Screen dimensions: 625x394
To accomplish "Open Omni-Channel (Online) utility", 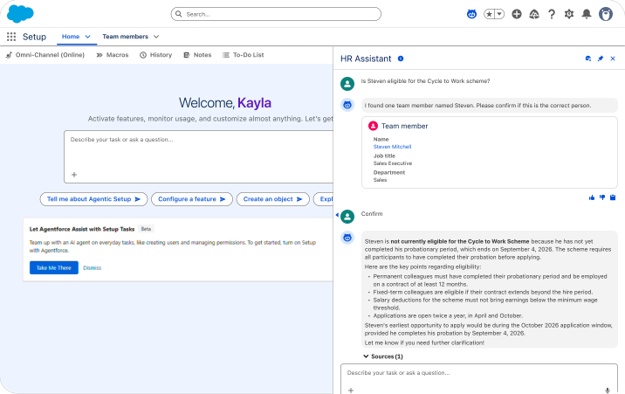I will pyautogui.click(x=45, y=55).
